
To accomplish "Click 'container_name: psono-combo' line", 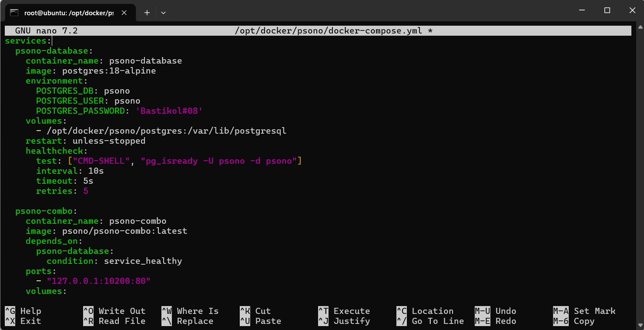I will pyautogui.click(x=96, y=221).
